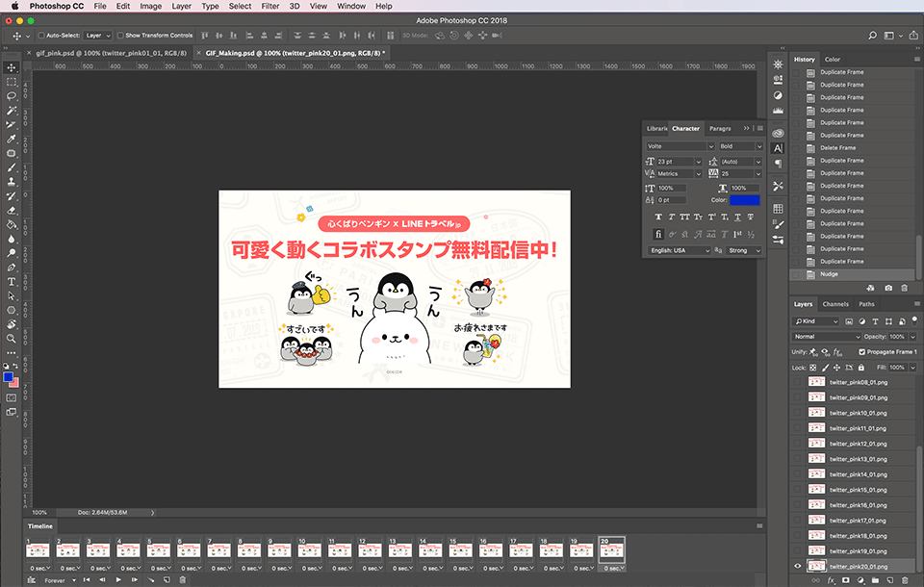The height and width of the screenshot is (587, 924).
Task: Go to first frame in timeline
Action: tap(87, 580)
